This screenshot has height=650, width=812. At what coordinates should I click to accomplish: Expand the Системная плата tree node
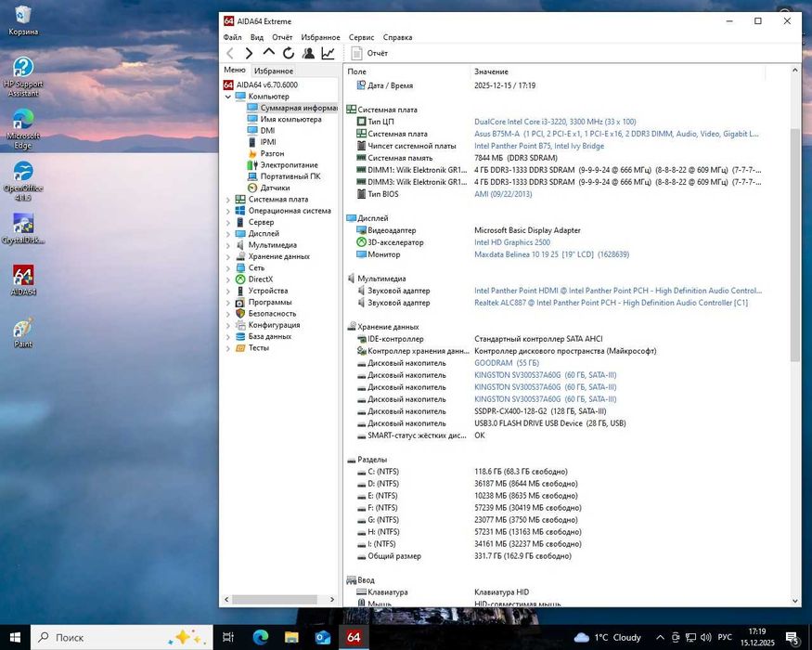pyautogui.click(x=228, y=199)
